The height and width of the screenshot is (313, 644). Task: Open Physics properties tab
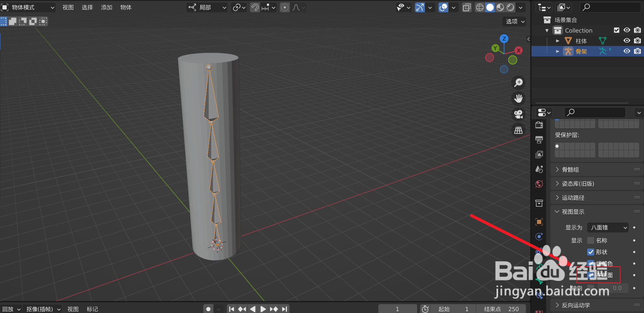(x=539, y=237)
